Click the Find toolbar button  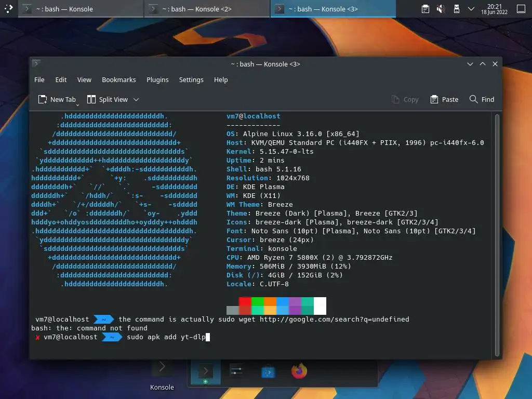482,99
